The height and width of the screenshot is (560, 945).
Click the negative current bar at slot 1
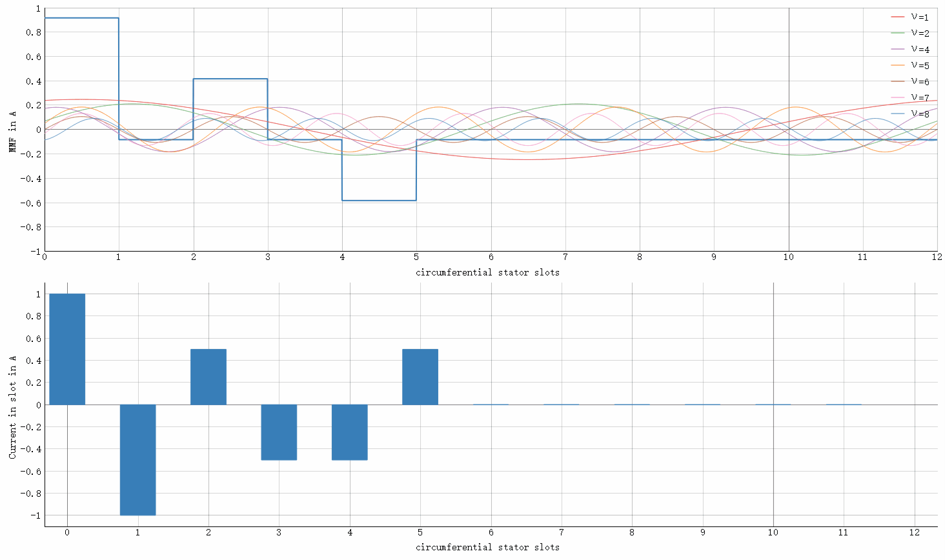point(137,460)
